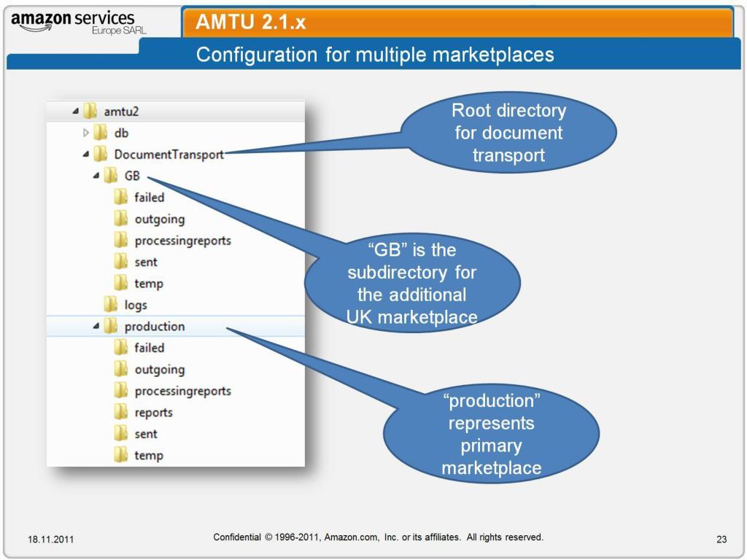
Task: Click the outgoing folder icon under GB
Action: click(x=121, y=219)
